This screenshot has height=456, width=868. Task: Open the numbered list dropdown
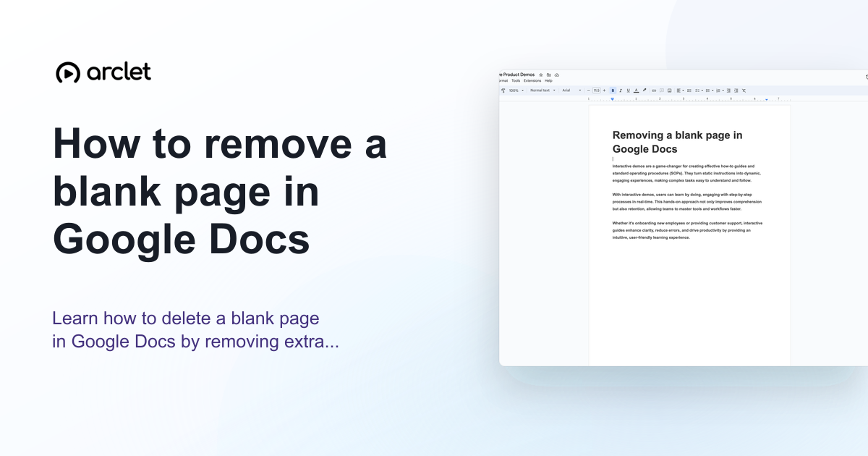pyautogui.click(x=720, y=90)
